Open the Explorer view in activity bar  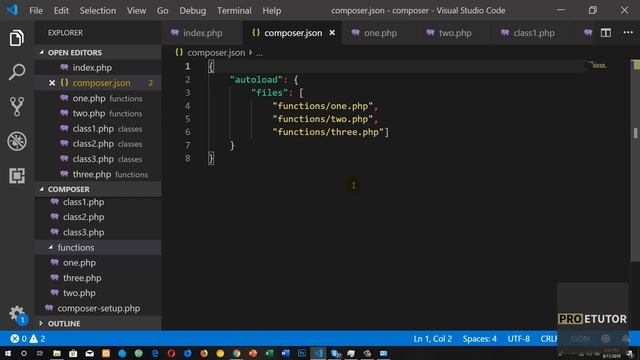16,38
